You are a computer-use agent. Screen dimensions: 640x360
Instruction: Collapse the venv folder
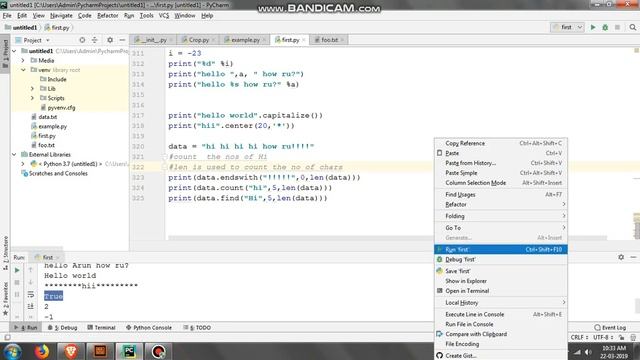(x=23, y=70)
